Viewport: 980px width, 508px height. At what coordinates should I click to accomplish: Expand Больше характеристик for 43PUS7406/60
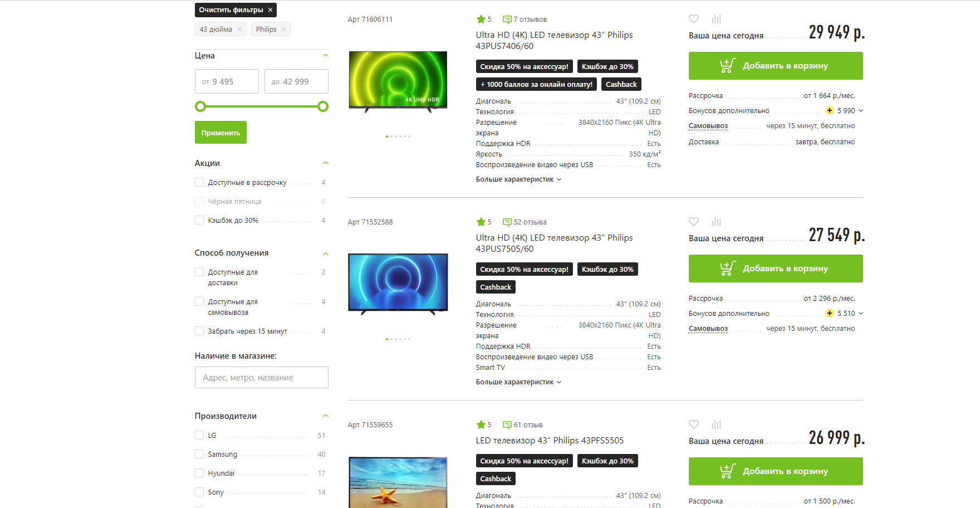[x=518, y=179]
